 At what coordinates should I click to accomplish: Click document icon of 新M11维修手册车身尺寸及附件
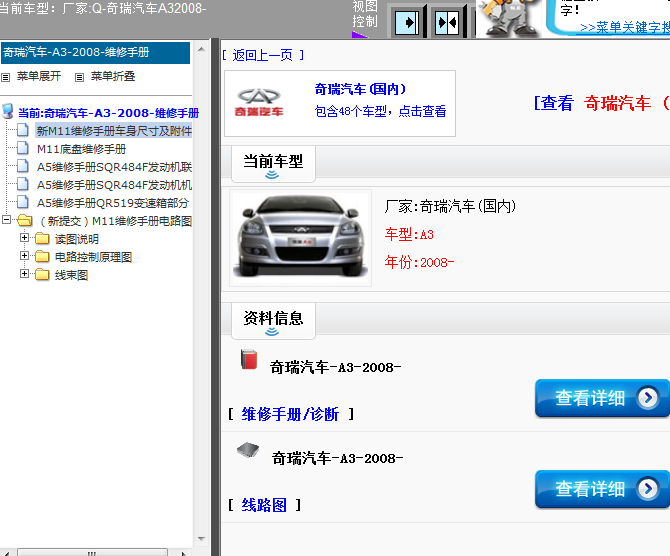[23, 130]
